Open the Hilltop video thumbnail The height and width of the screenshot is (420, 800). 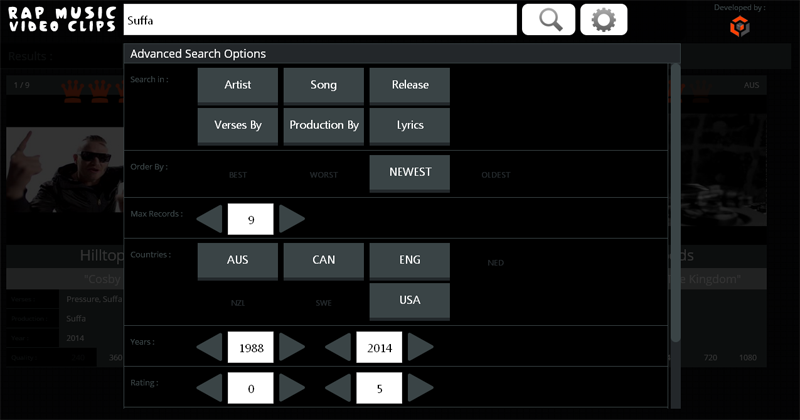[65, 170]
